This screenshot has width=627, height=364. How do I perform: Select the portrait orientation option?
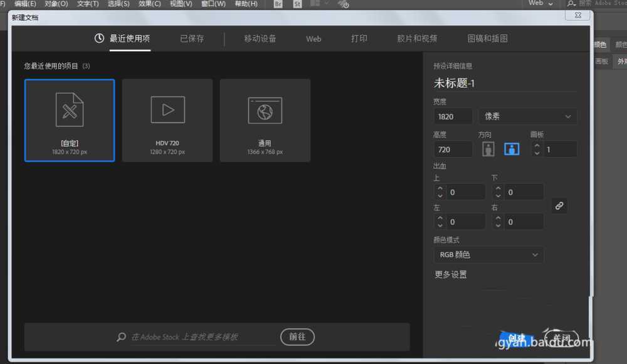click(488, 148)
